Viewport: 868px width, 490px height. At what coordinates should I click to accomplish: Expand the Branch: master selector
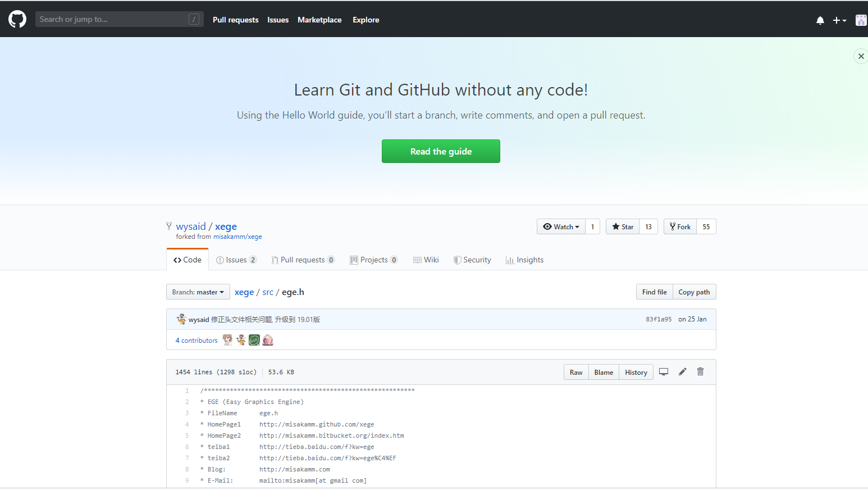pyautogui.click(x=198, y=292)
